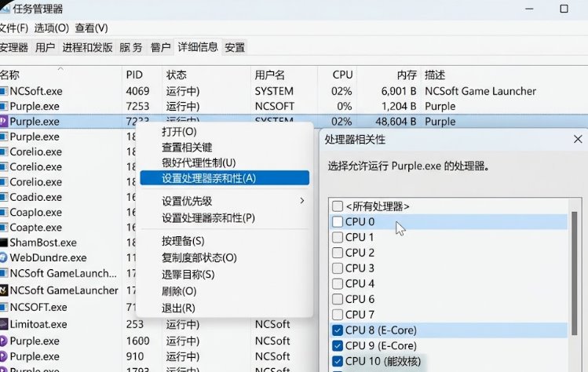Sort by the 内存 column header
This screenshot has height=372, width=588.
coord(389,75)
